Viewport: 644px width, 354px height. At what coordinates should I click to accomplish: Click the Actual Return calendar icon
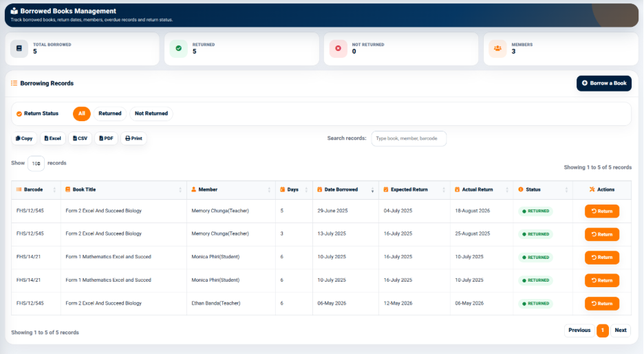[457, 189]
